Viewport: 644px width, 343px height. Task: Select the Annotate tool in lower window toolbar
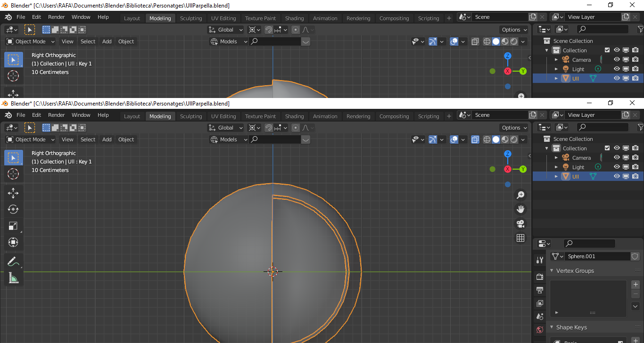coord(13,261)
